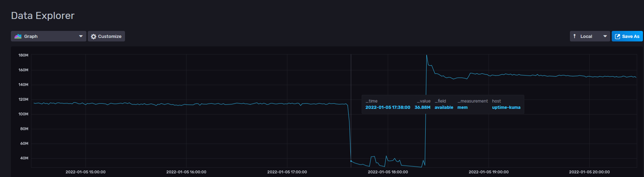
Task: Click the 140M y-axis label
Action: coord(23,85)
